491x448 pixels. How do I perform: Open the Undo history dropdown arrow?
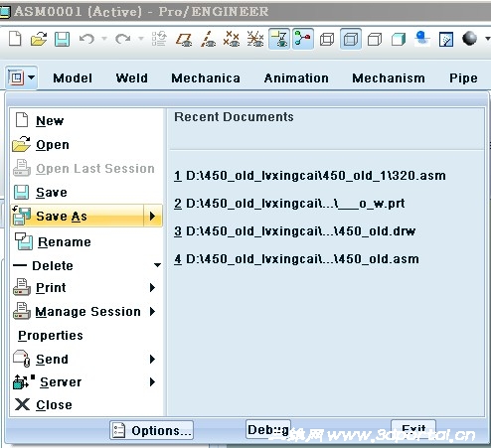tap(104, 39)
